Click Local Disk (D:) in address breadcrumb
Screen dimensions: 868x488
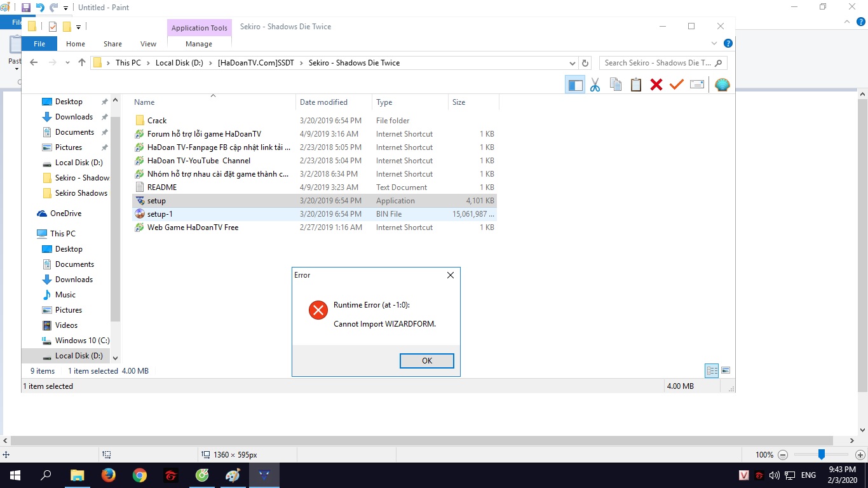[179, 63]
